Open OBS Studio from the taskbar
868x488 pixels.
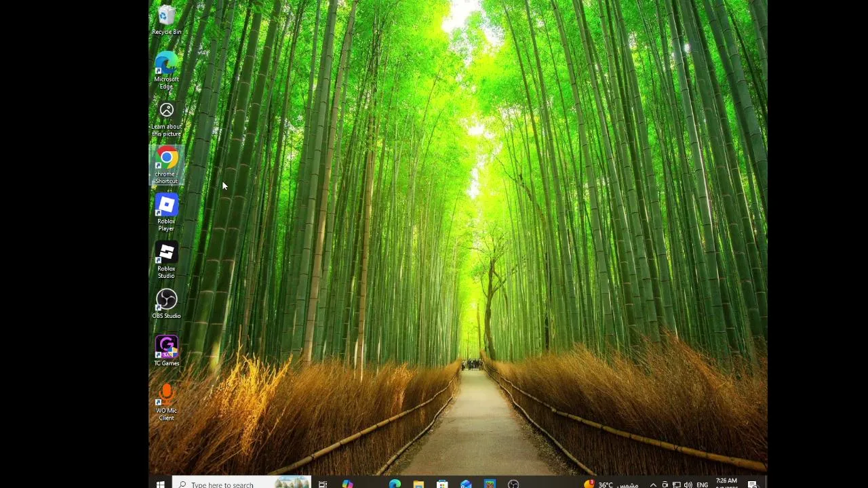tap(513, 484)
